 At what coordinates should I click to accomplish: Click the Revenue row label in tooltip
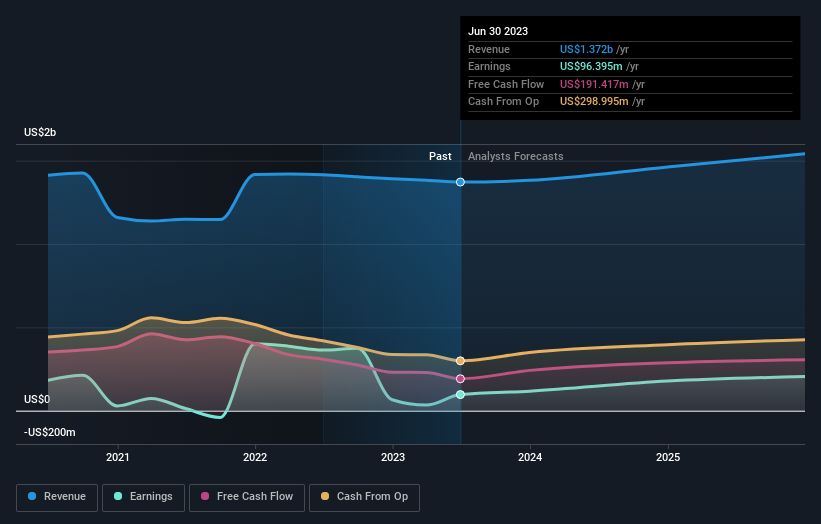click(x=489, y=49)
